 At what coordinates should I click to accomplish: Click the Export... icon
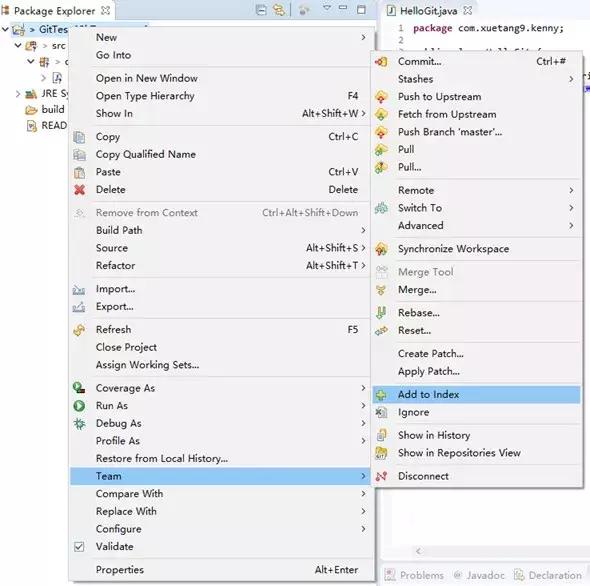coord(79,307)
